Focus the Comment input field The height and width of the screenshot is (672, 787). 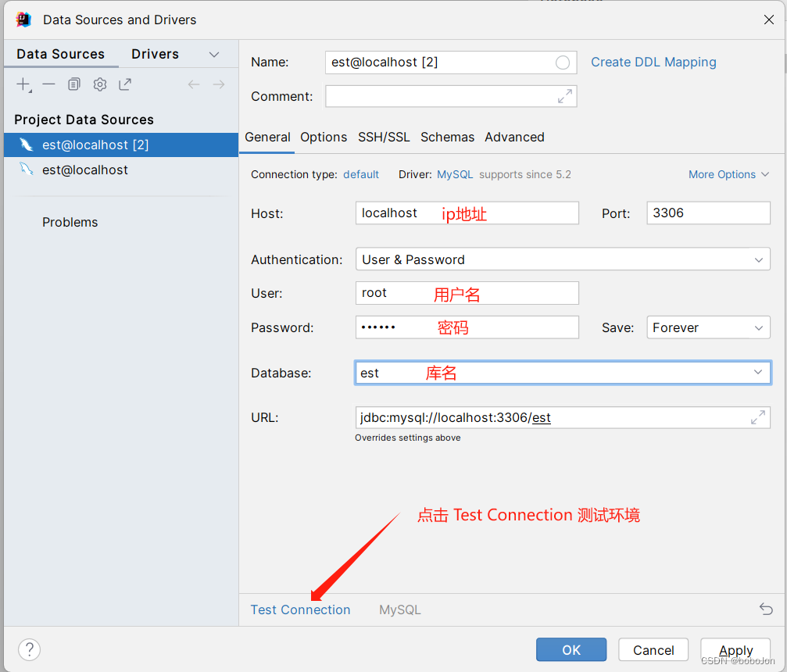coord(451,96)
